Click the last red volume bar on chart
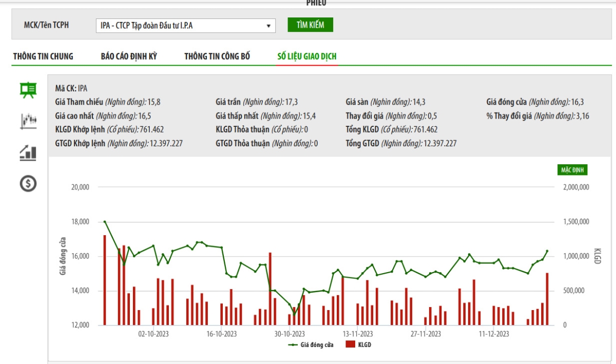Screen dimensions: 616x364 pos(547,299)
